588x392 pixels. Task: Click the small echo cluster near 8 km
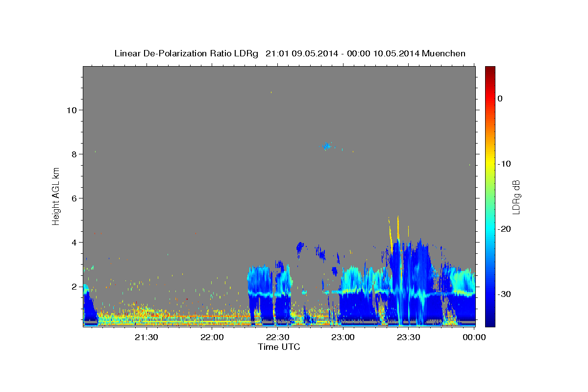pos(327,146)
